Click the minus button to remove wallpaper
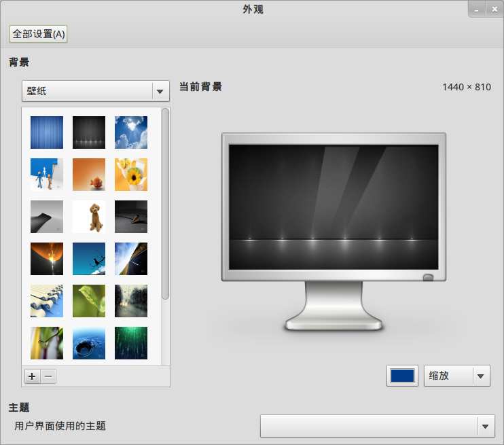The height and width of the screenshot is (445, 504). pyautogui.click(x=48, y=376)
